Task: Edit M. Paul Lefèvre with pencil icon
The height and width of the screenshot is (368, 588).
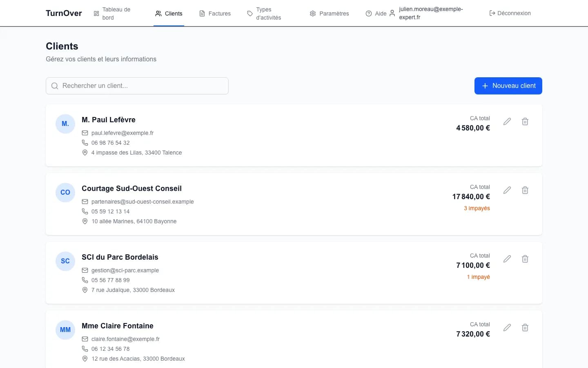Action: (507, 121)
